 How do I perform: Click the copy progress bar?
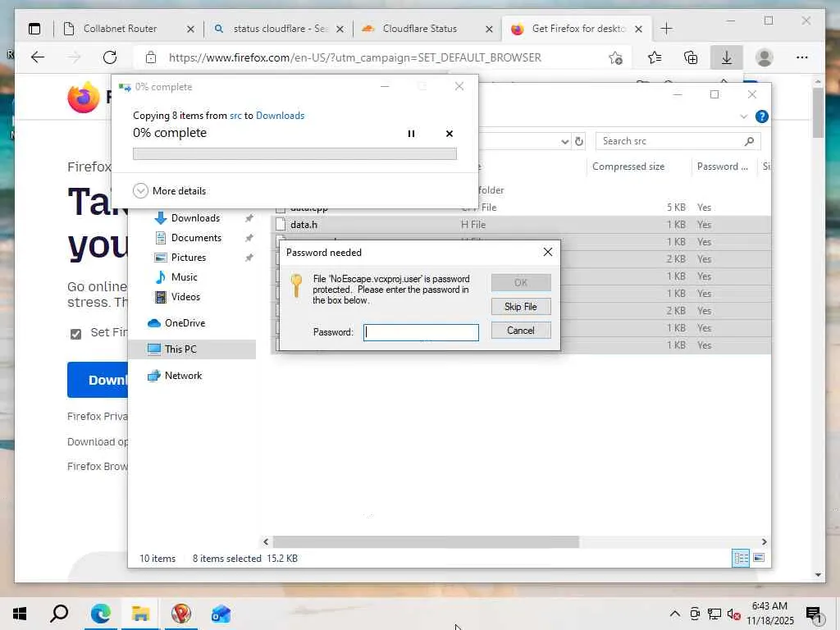[x=294, y=153]
